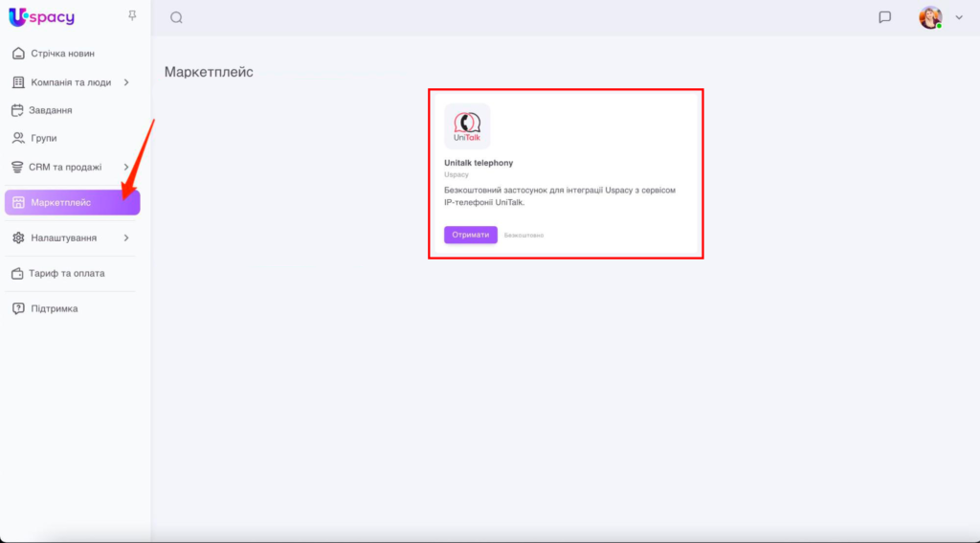Expand the Налаштування submenu arrow
The width and height of the screenshot is (980, 543).
126,238
